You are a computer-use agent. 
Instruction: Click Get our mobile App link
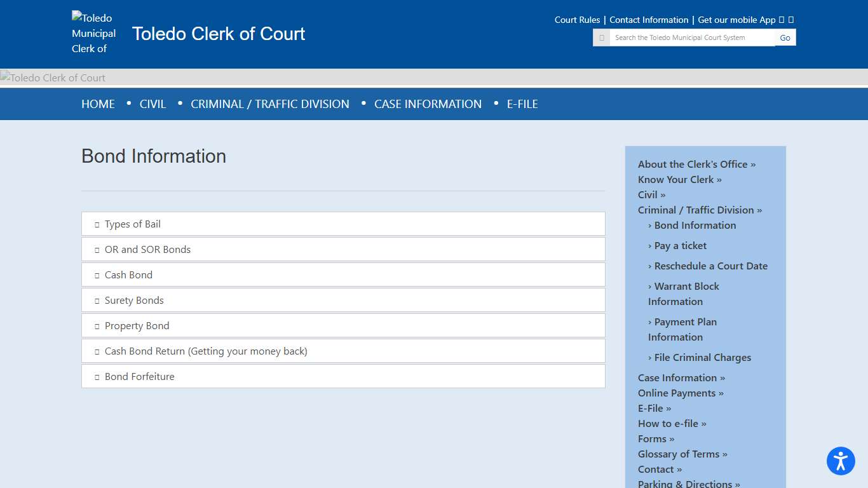coord(736,20)
